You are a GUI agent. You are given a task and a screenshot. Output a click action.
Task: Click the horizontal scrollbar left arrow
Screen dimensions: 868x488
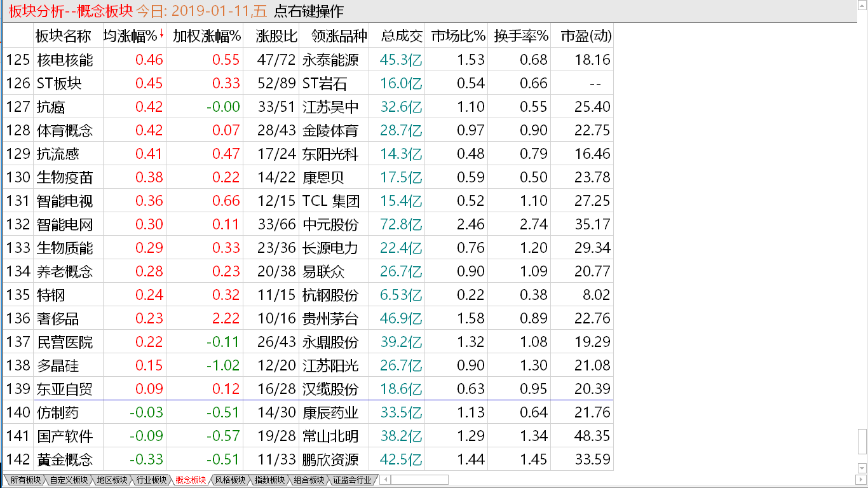tap(386, 480)
